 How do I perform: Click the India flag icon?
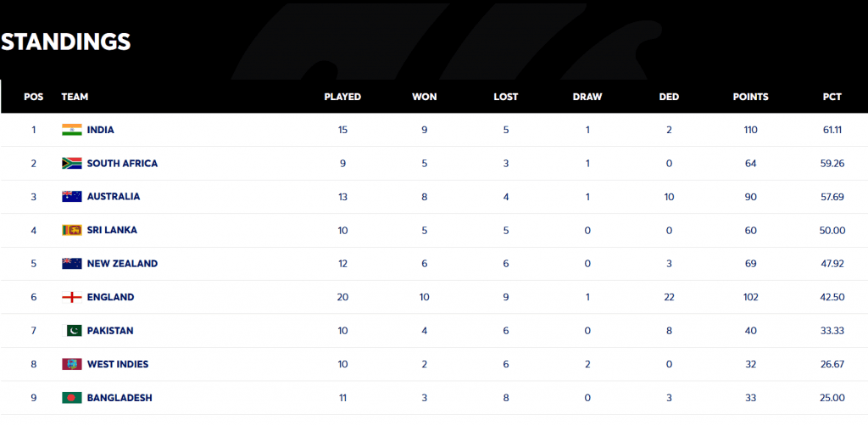(71, 130)
